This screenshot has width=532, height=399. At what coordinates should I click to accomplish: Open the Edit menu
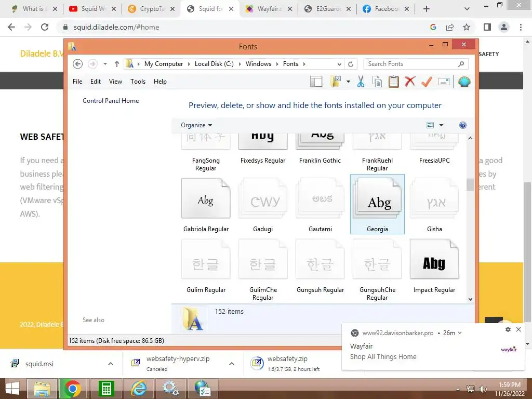tap(96, 82)
